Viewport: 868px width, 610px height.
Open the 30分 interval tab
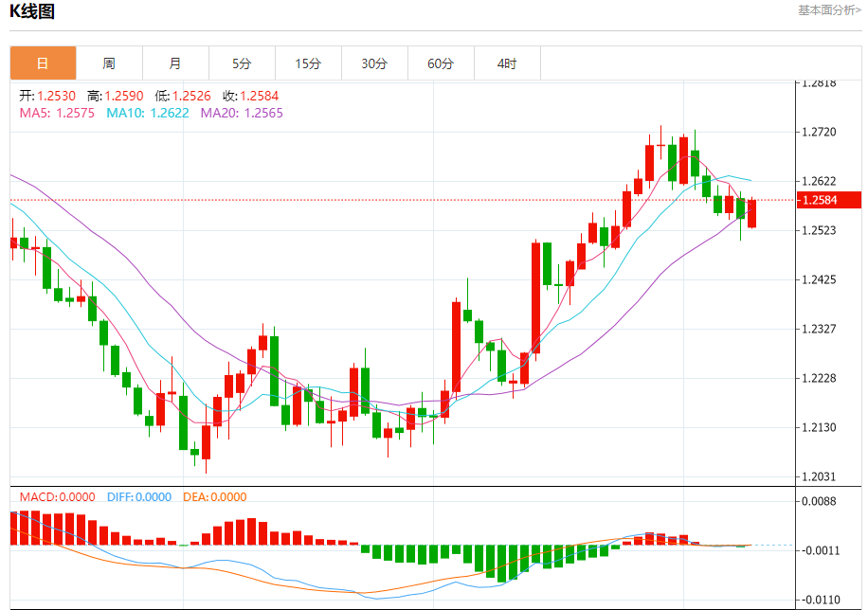coord(374,63)
